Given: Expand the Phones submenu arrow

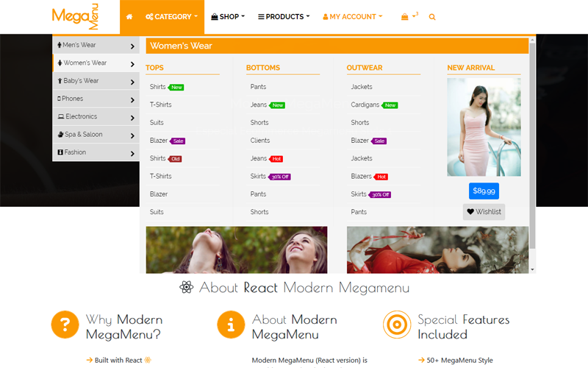Looking at the screenshot, I should pyautogui.click(x=132, y=100).
